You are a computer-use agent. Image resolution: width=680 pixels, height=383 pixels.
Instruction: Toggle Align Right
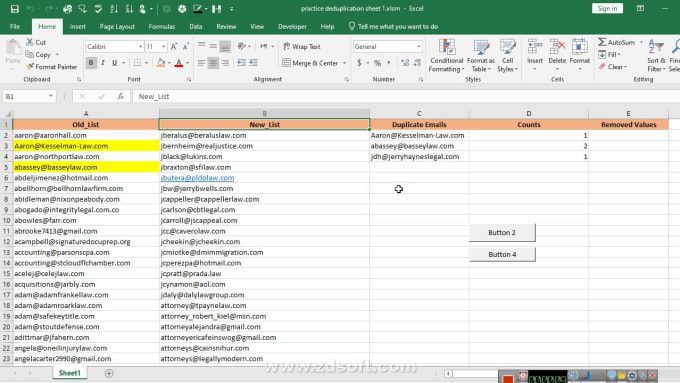pos(225,63)
